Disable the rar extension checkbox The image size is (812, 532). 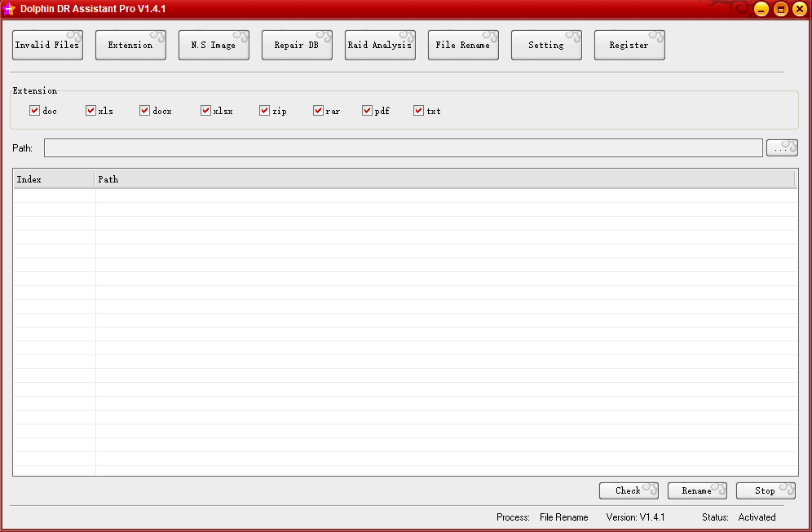pos(318,110)
